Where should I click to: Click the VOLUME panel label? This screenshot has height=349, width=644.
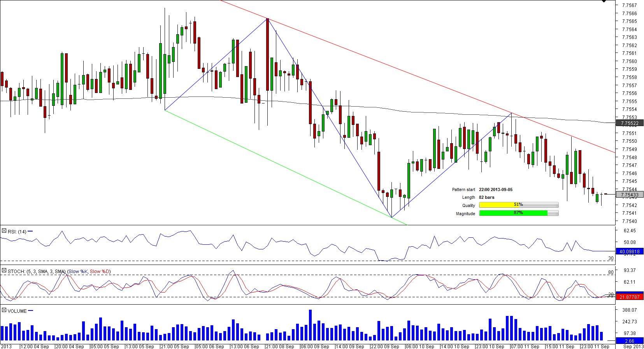pyautogui.click(x=17, y=311)
